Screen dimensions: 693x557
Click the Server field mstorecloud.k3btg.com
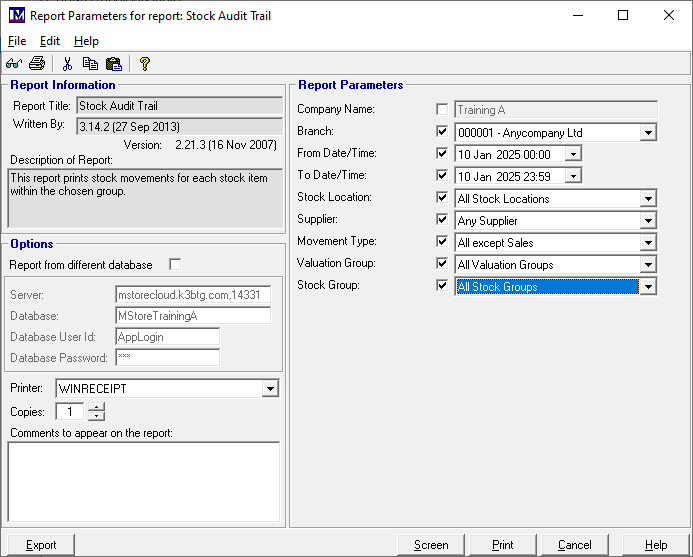click(193, 295)
